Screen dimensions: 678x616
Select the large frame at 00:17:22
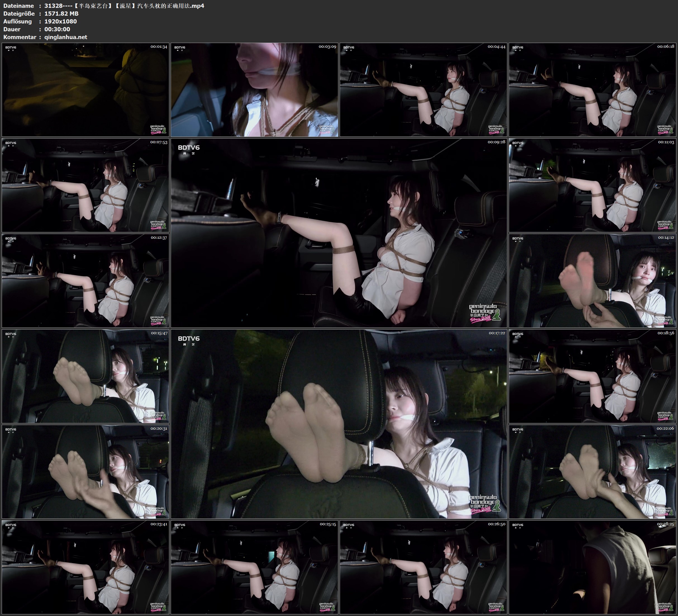point(339,424)
